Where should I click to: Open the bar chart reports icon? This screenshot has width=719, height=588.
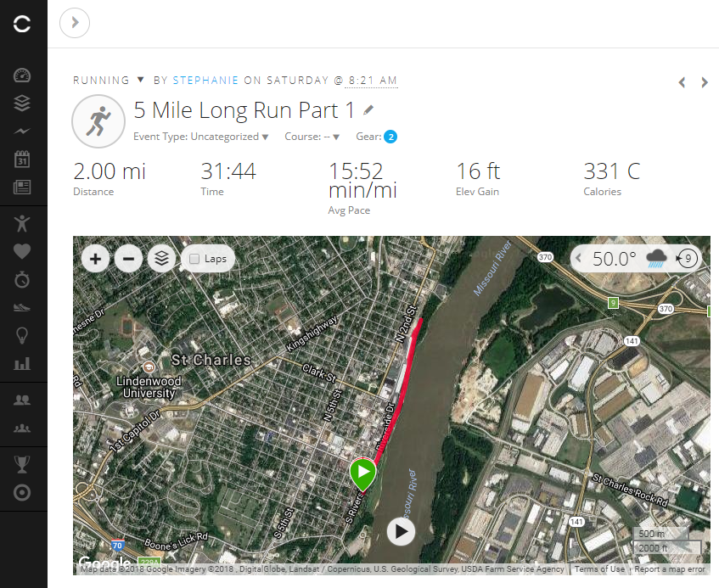coord(23,363)
